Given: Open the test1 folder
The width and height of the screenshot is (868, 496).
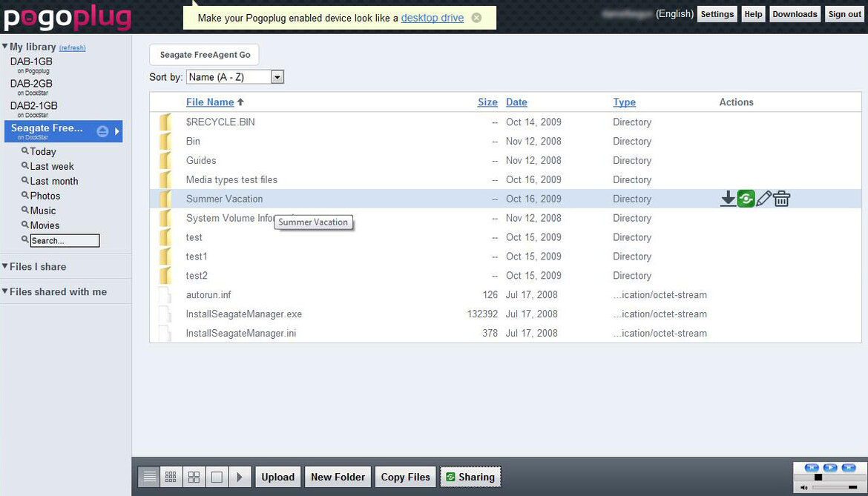Looking at the screenshot, I should [x=197, y=256].
